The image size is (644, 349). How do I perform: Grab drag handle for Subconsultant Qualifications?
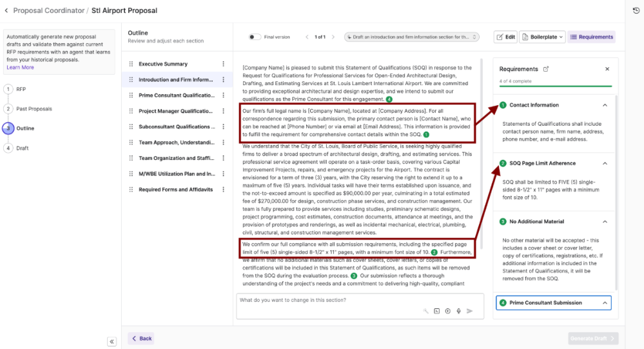pos(131,126)
